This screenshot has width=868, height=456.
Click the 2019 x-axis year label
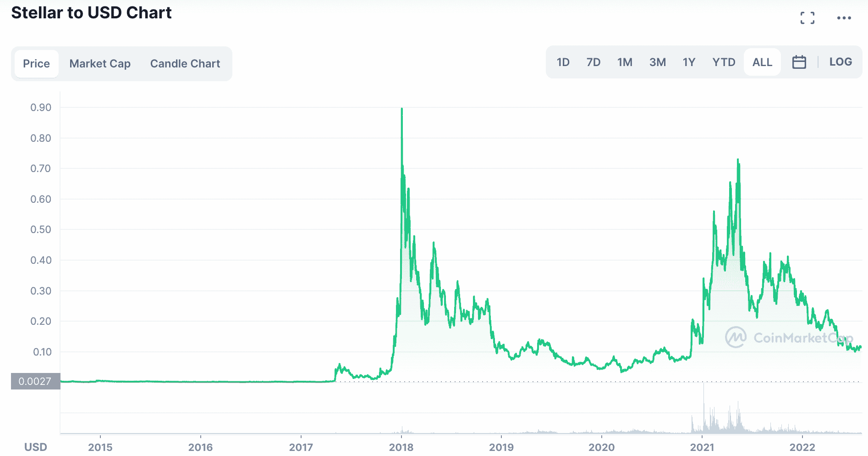(501, 447)
